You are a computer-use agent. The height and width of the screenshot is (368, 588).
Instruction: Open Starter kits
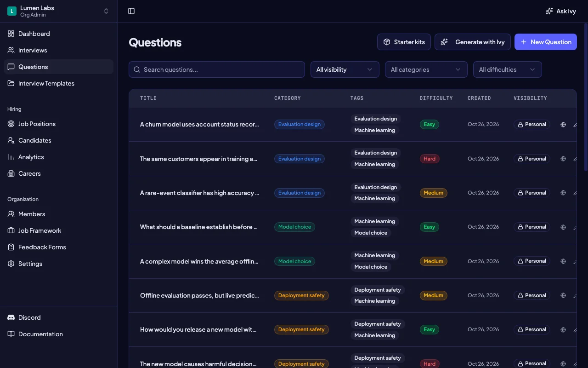(404, 42)
